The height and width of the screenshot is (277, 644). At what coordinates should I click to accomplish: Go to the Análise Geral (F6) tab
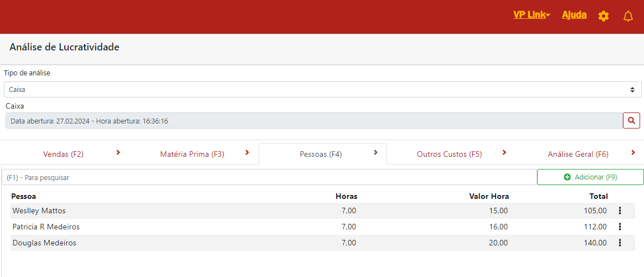(578, 154)
